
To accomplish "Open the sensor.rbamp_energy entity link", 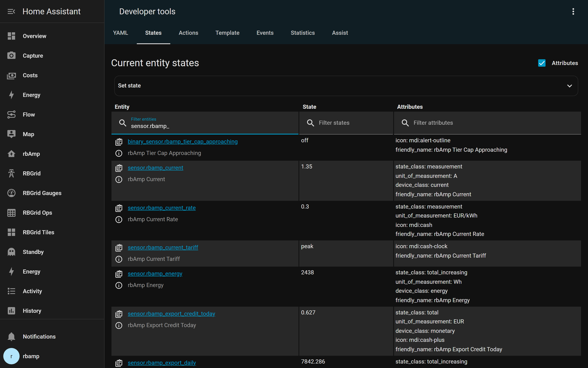I will tap(155, 274).
